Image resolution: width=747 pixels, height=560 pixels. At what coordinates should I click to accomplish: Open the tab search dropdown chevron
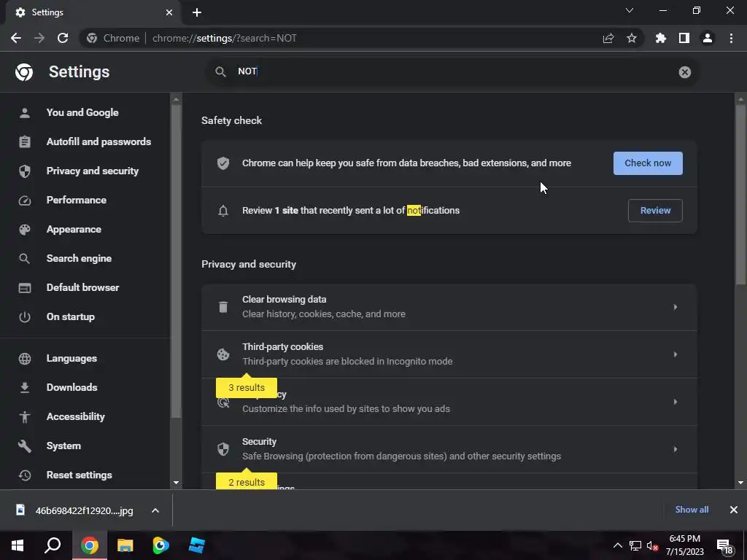click(x=630, y=10)
